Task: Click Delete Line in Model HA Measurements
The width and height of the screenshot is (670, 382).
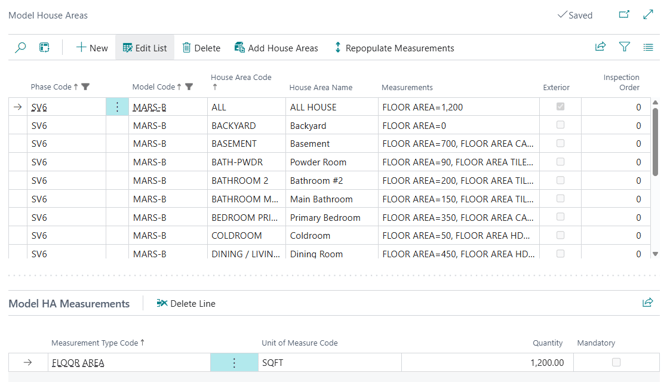Action: pos(186,303)
